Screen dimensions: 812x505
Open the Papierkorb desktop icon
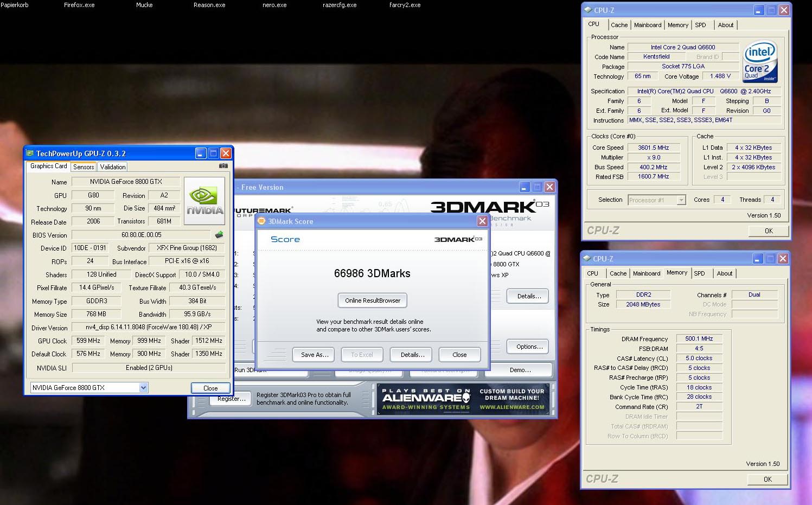coord(15,5)
